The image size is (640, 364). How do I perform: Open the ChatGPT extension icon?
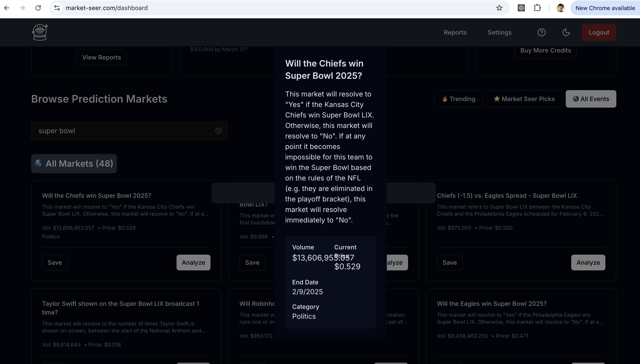521,8
